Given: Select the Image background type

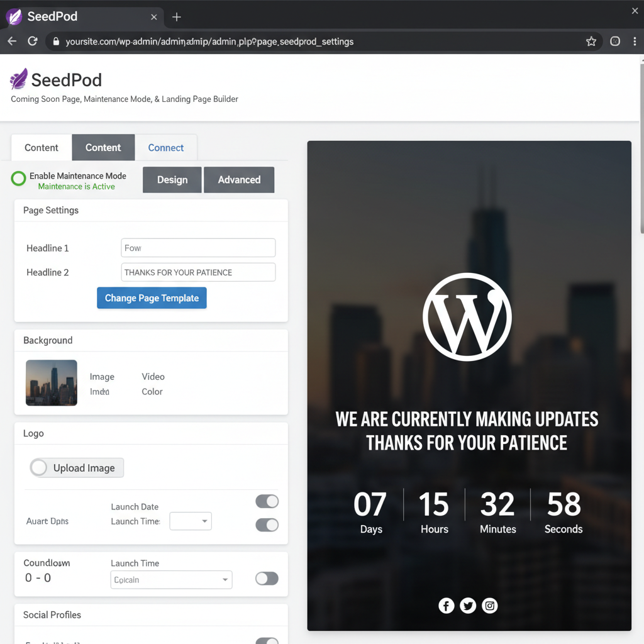Looking at the screenshot, I should click(102, 376).
